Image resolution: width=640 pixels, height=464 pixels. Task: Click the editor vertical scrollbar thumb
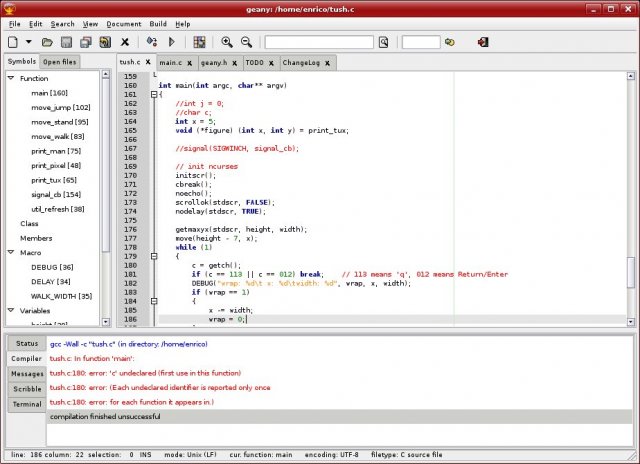coord(631,272)
